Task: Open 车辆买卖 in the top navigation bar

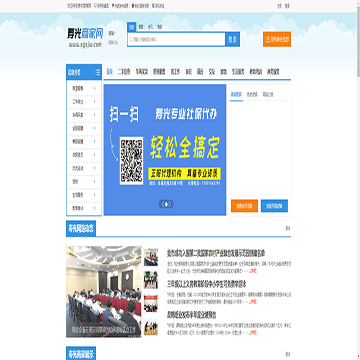Action: click(x=141, y=72)
